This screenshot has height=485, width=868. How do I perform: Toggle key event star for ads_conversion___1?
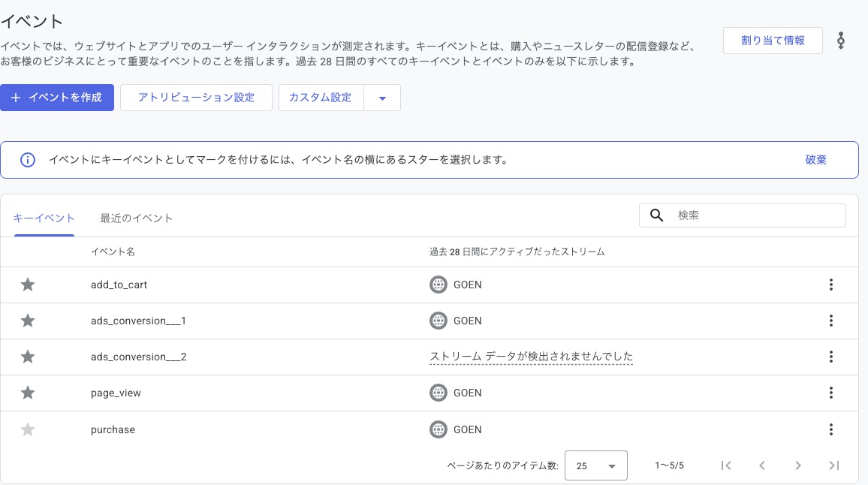[28, 321]
